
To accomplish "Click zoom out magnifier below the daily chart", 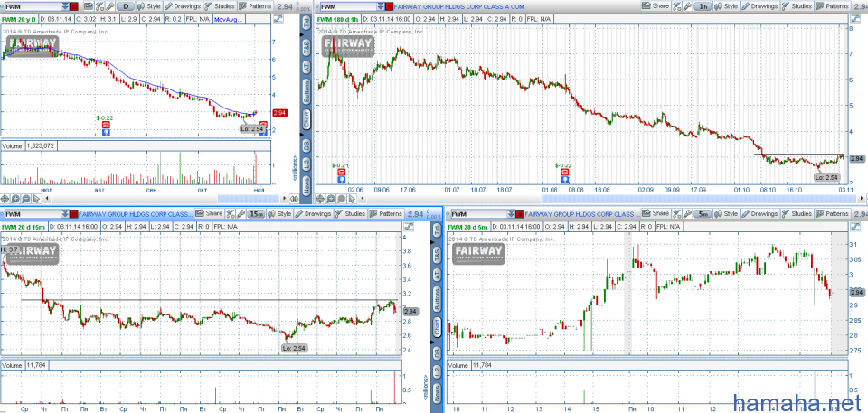I will click(x=26, y=199).
